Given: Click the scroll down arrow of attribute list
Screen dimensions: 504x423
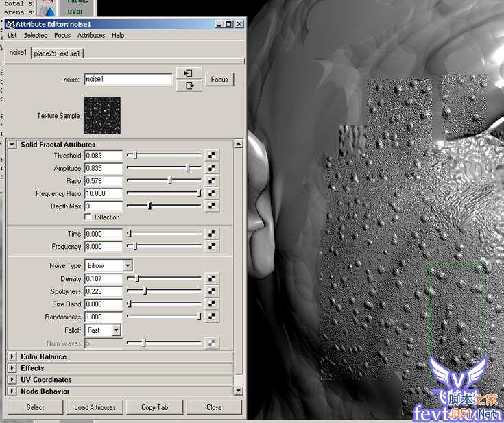Looking at the screenshot, I should click(x=238, y=391).
